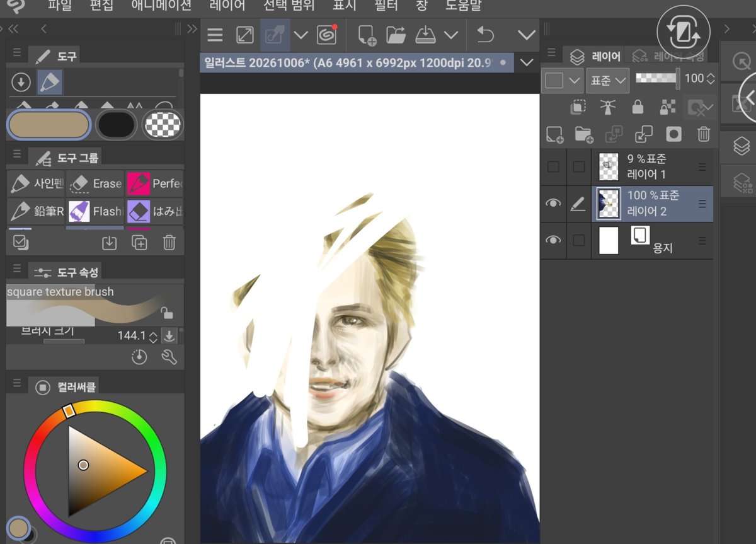Screen dimensions: 756x544
Task: Click the new layer folder icon
Action: [x=584, y=134]
